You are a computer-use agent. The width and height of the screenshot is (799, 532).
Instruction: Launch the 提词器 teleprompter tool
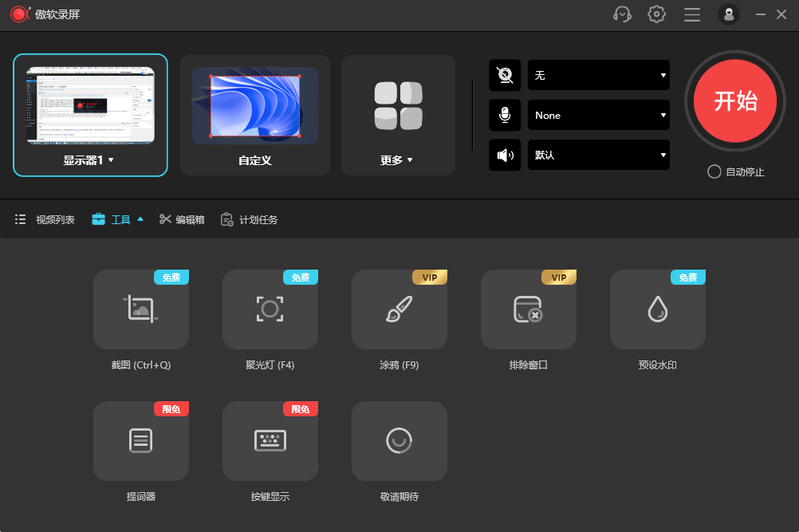click(141, 441)
